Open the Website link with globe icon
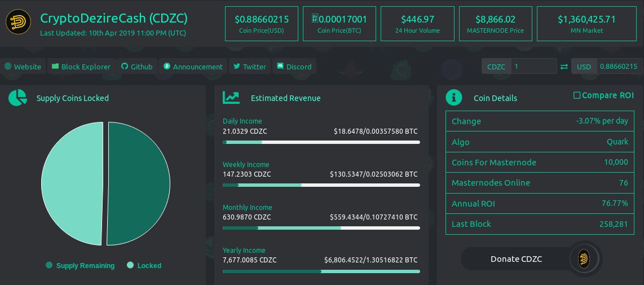 point(23,67)
